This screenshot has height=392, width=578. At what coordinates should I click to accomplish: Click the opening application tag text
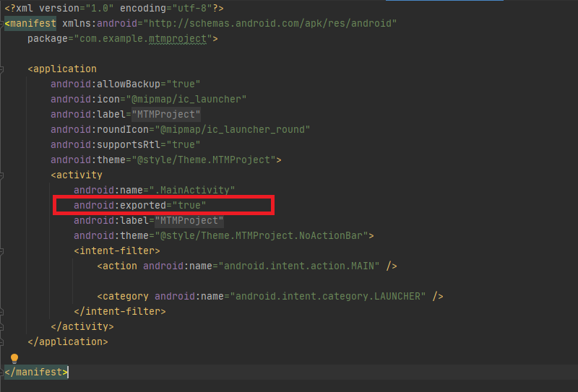pos(62,69)
